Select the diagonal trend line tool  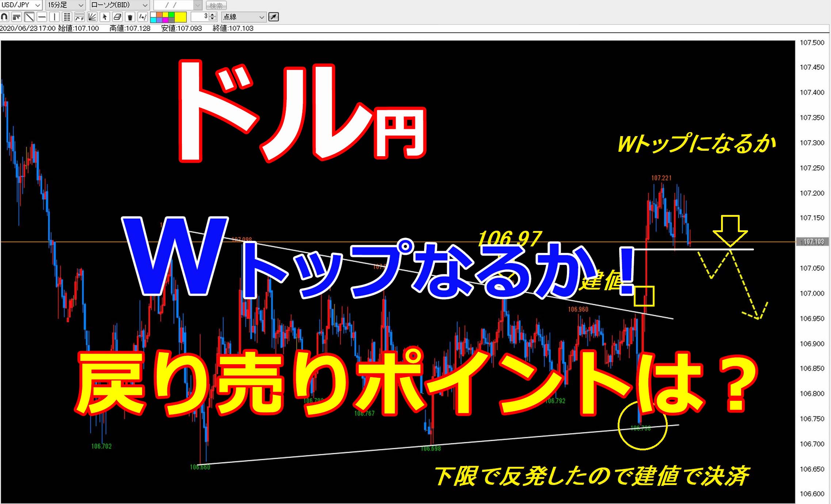(x=29, y=17)
